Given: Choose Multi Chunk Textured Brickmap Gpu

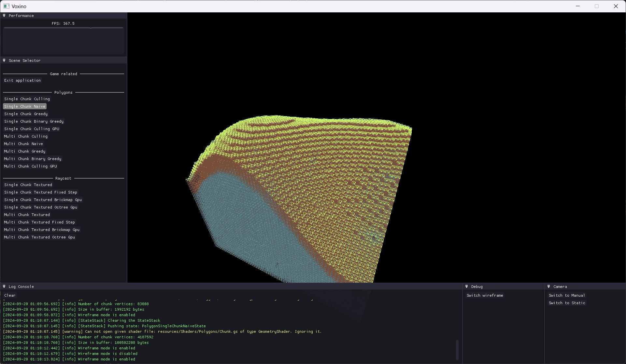Looking at the screenshot, I should tap(42, 230).
